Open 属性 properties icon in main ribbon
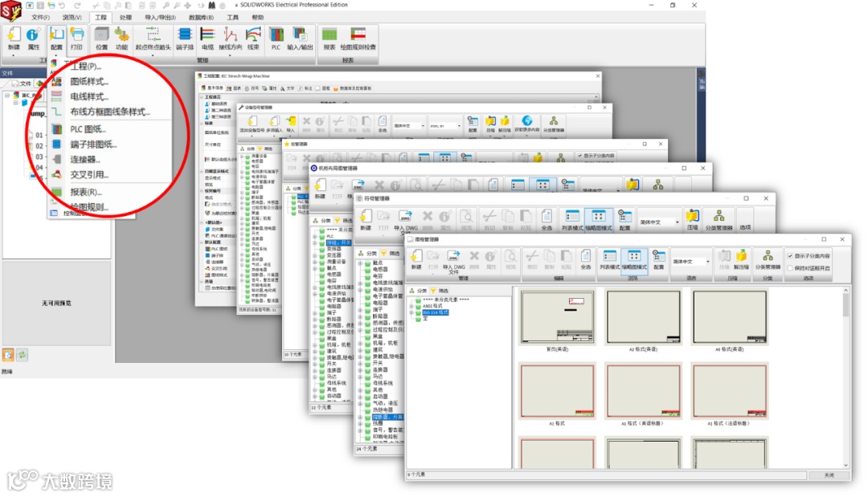This screenshot has height=497, width=868. click(33, 39)
